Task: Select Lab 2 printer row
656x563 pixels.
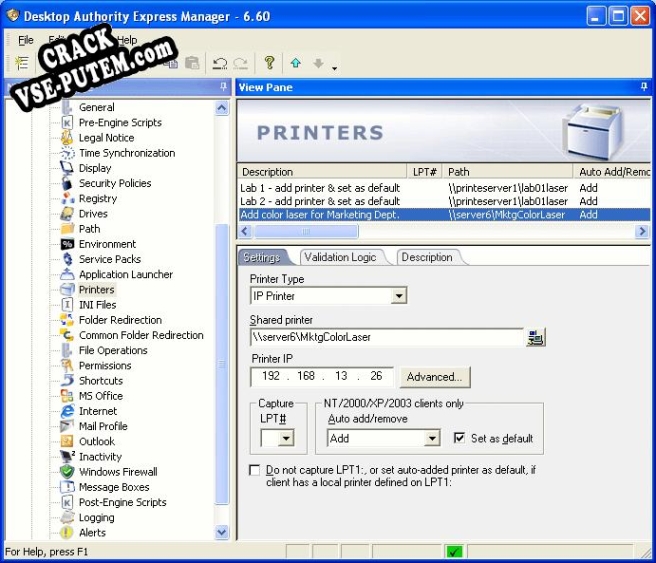Action: tap(444, 202)
